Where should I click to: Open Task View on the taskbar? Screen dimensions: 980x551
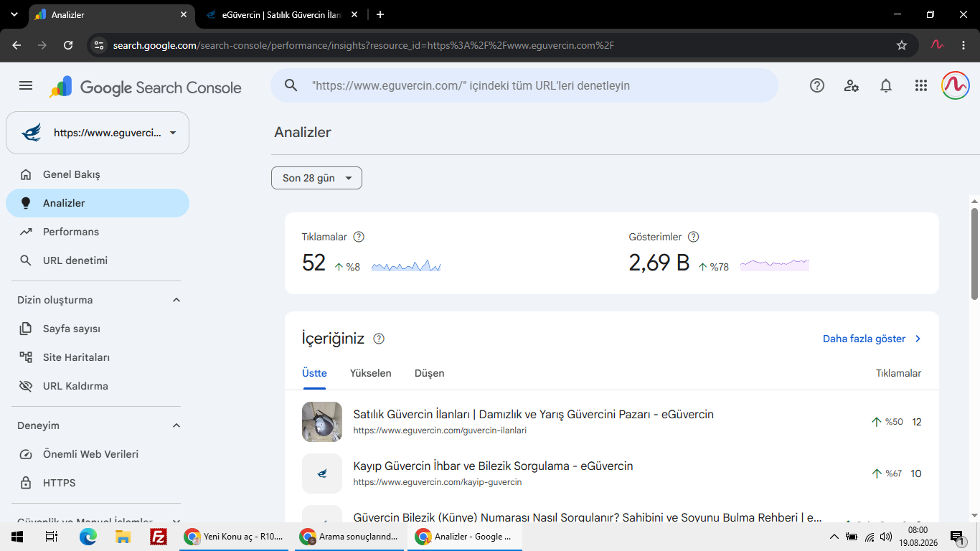click(x=51, y=537)
